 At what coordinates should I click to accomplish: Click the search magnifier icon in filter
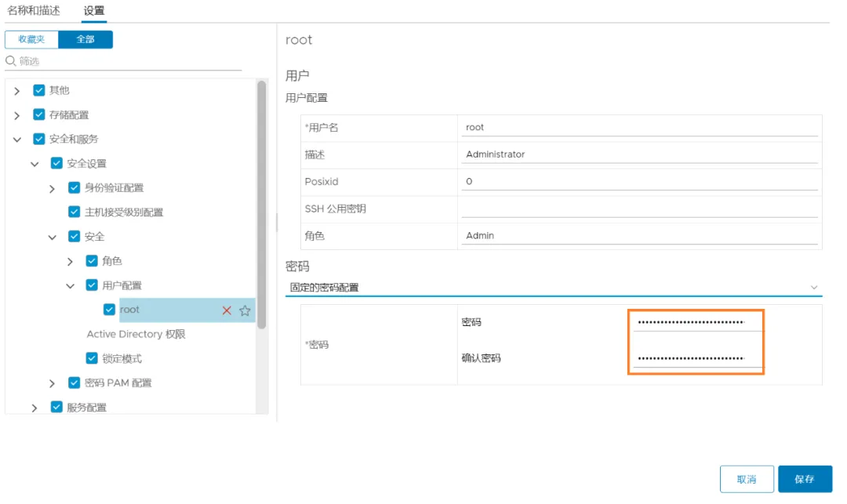(x=11, y=61)
